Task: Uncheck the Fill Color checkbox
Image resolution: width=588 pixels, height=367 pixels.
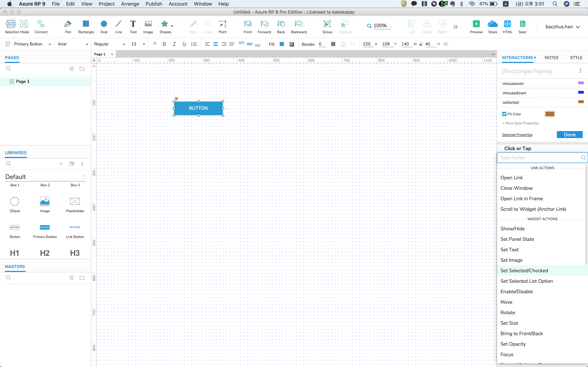Action: 504,114
